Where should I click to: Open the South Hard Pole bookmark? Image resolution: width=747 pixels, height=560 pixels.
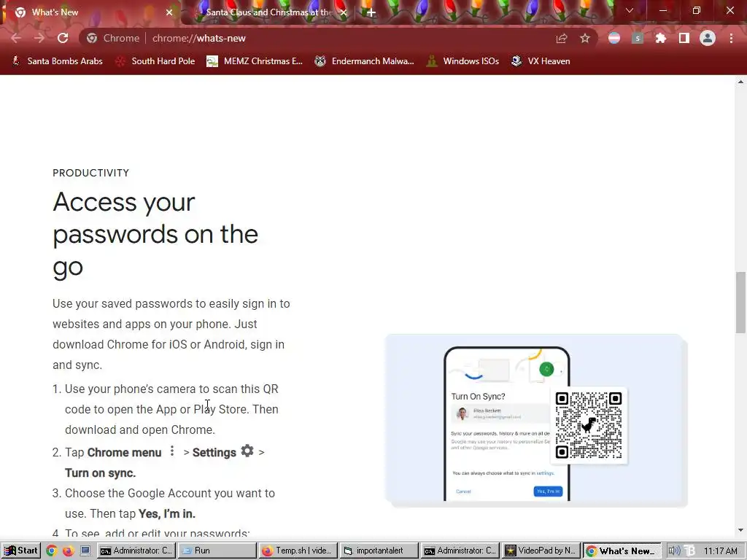click(x=155, y=61)
